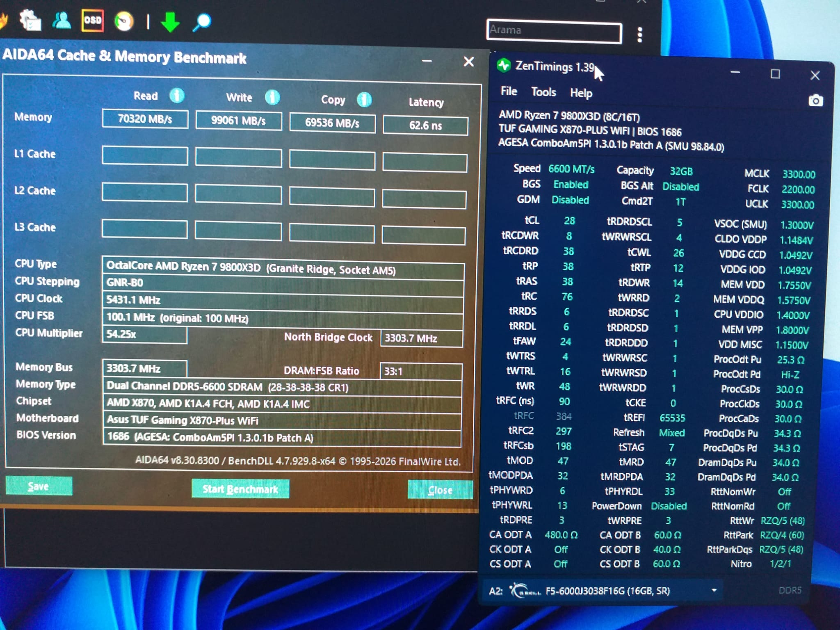Click the MEM VDD value 1.7550V
This screenshot has width=840, height=630.
point(794,285)
